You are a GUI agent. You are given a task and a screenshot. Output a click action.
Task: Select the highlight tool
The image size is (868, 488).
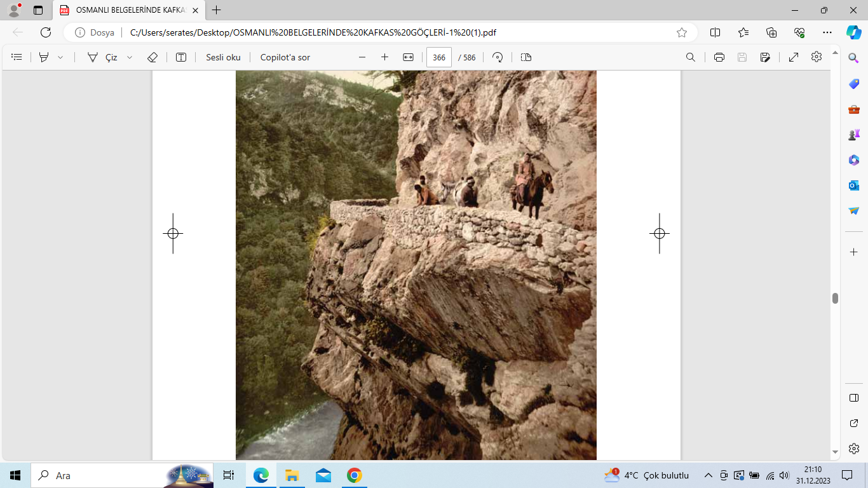pyautogui.click(x=44, y=57)
